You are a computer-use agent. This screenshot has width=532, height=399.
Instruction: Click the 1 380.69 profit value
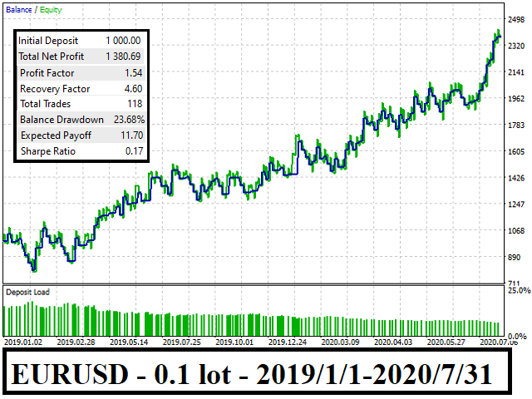[x=123, y=57]
